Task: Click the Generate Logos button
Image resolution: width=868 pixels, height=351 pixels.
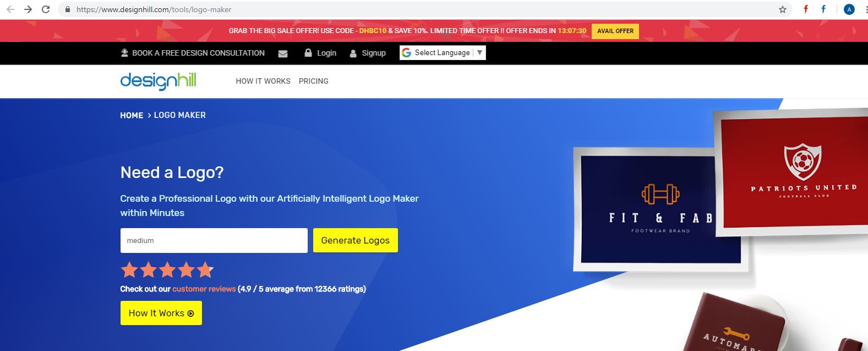Action: click(x=356, y=240)
